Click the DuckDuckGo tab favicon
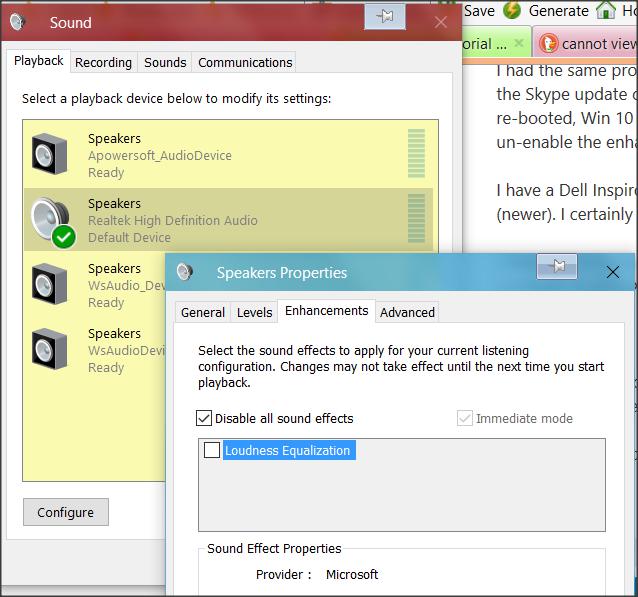The height and width of the screenshot is (597, 638). (548, 43)
